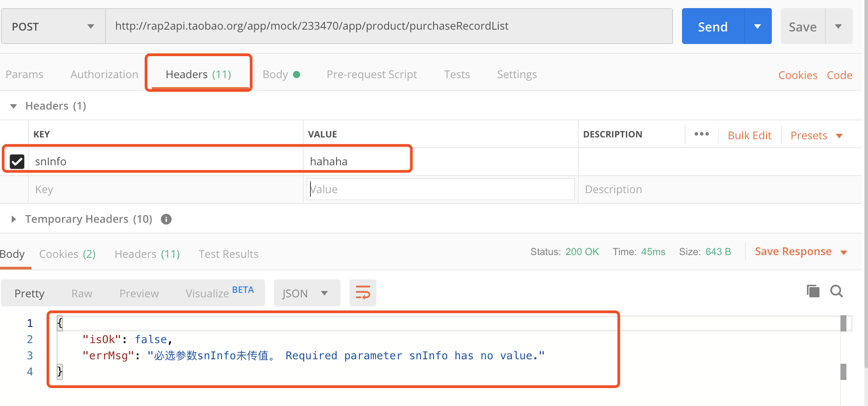
Task: Open the Save Response dropdown
Action: (801, 252)
